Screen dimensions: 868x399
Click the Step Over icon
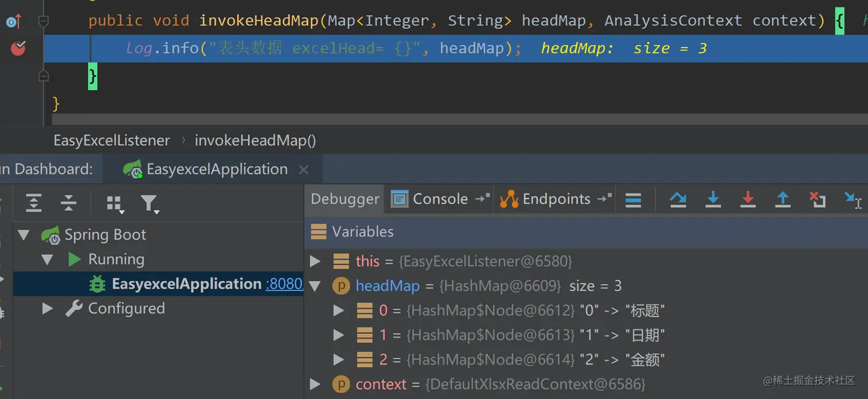(678, 199)
